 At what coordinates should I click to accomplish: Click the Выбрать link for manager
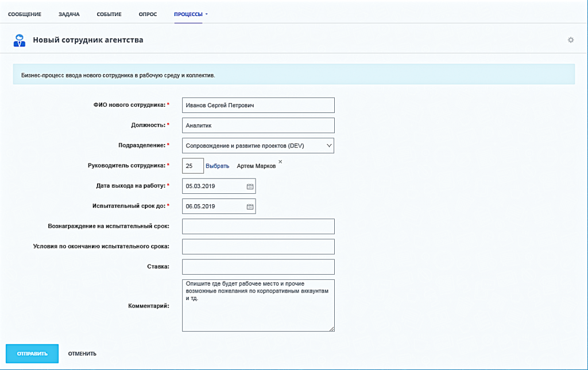[217, 166]
